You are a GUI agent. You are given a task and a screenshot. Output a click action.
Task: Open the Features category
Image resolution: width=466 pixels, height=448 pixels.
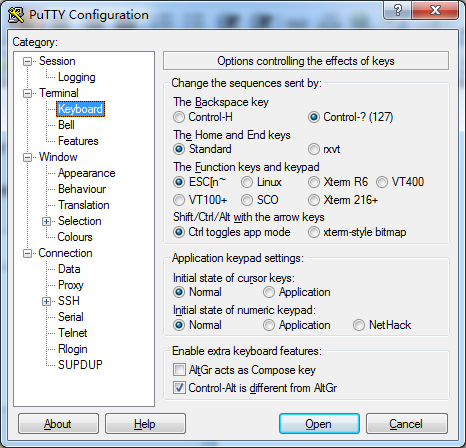[78, 141]
